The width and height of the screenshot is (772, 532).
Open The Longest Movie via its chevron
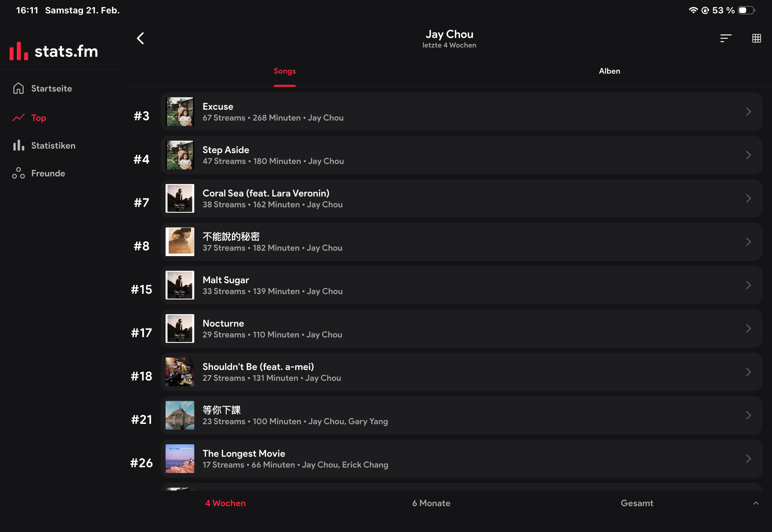(748, 458)
